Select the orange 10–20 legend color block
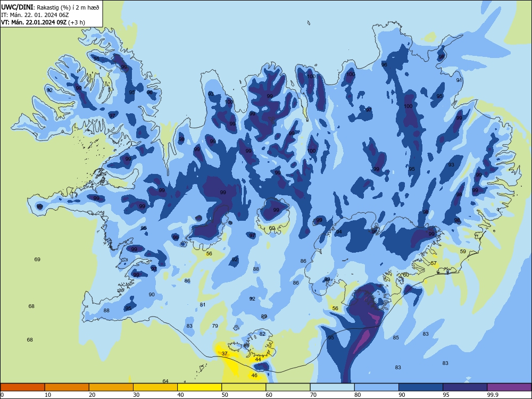This screenshot has width=532, height=399. click(x=67, y=387)
